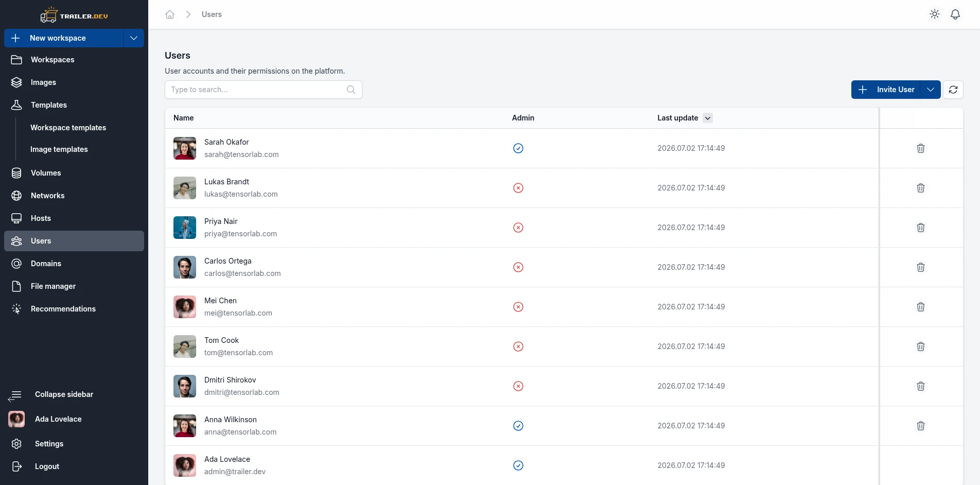The height and width of the screenshot is (485, 980).
Task: Open Workspaces in the sidebar
Action: click(x=74, y=60)
